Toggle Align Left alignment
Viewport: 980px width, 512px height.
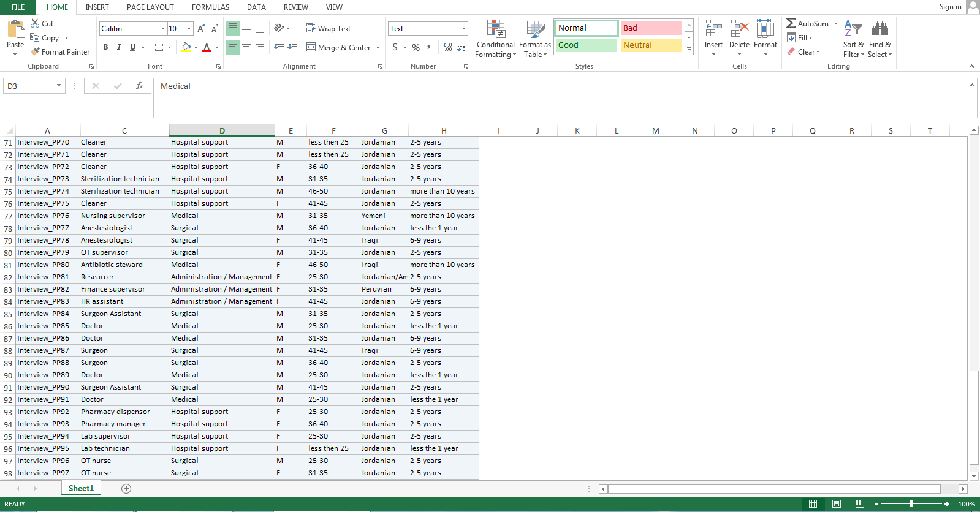232,47
